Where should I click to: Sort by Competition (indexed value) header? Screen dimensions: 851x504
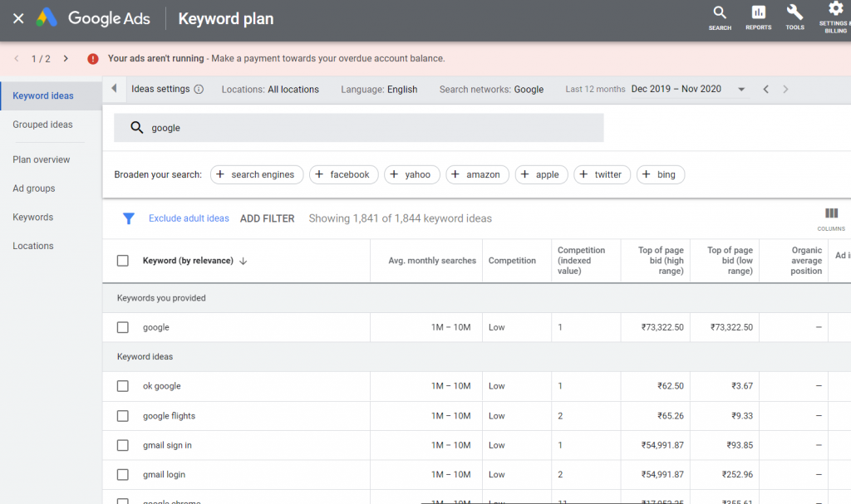pos(581,261)
